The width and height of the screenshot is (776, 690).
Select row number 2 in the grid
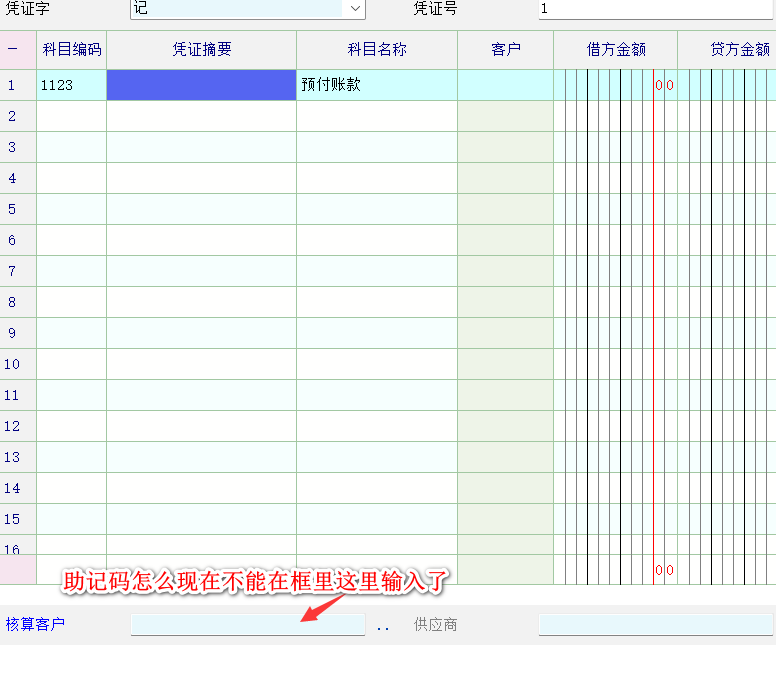click(12, 116)
